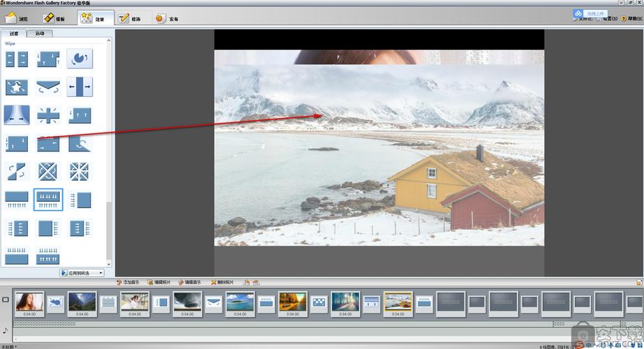Click the transitions panel scroll-up arrow
Screen dimensions: 644x349
point(109,40)
